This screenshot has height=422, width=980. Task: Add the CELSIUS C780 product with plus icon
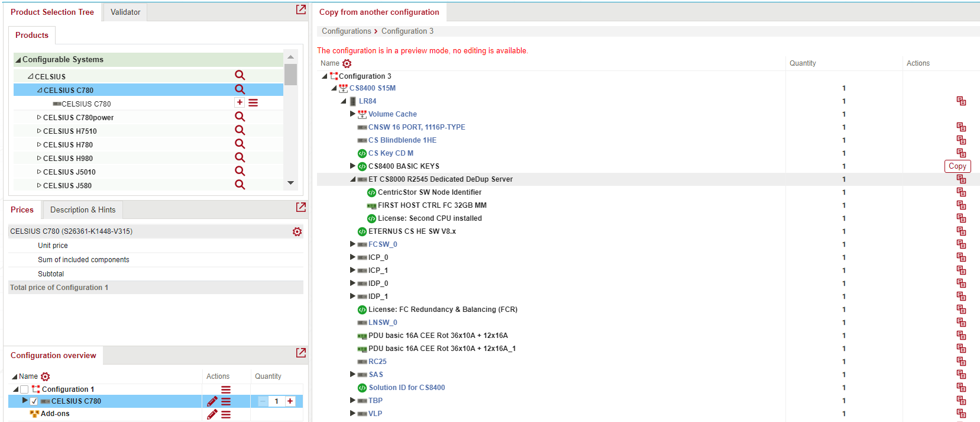[x=240, y=102]
